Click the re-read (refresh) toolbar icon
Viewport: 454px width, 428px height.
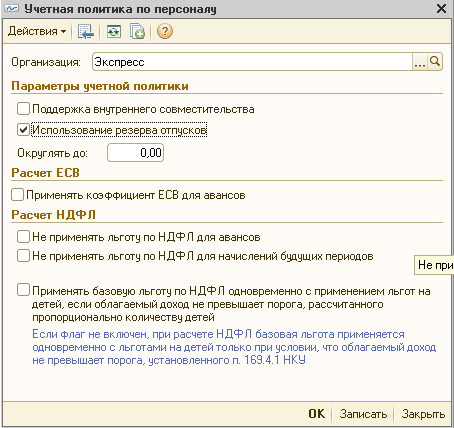[114, 32]
